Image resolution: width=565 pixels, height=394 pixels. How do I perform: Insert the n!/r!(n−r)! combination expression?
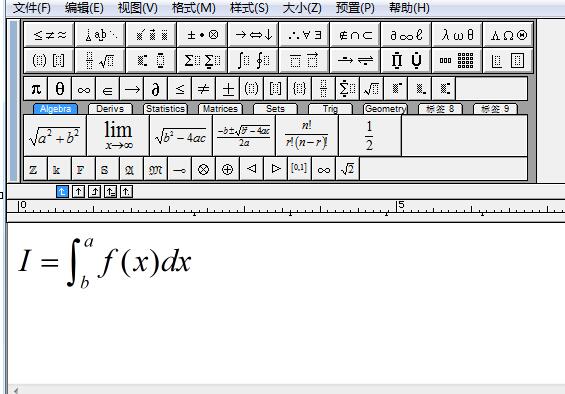click(307, 136)
